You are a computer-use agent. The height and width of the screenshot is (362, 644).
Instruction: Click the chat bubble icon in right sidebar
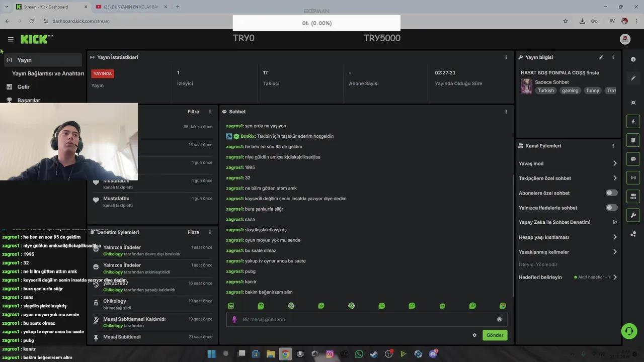point(633,159)
